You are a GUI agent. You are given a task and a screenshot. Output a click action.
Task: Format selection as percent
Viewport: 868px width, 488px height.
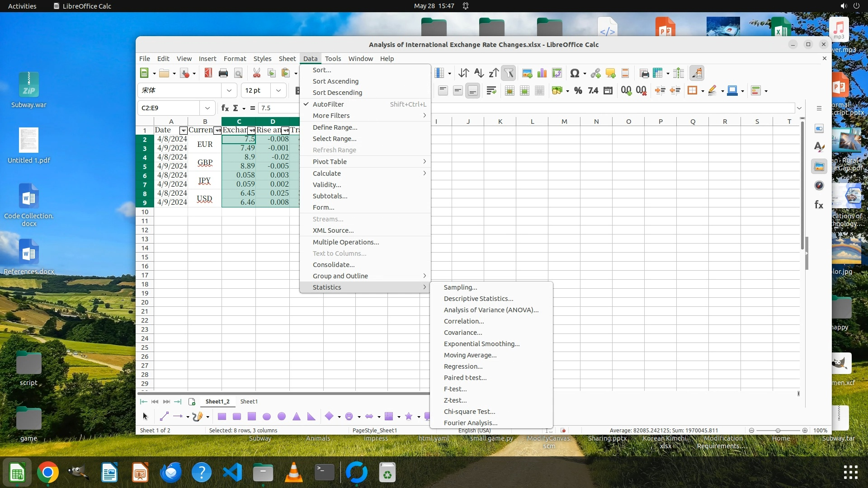pyautogui.click(x=578, y=90)
